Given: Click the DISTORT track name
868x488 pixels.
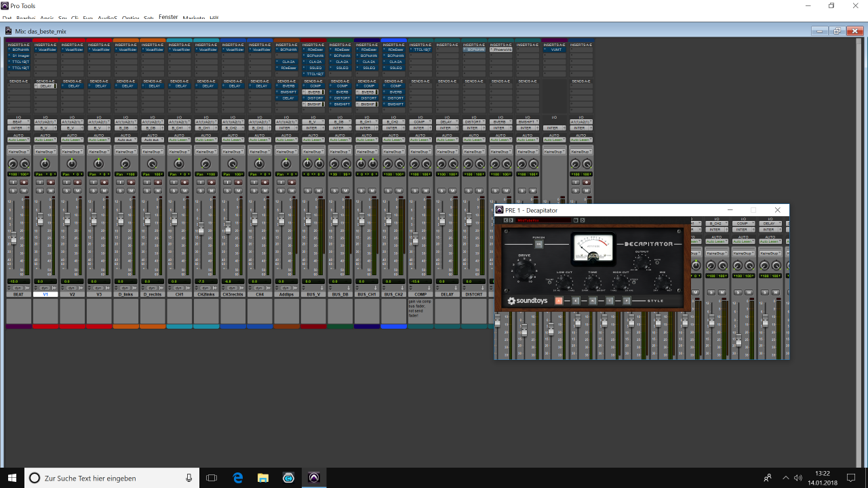Looking at the screenshot, I should pos(474,294).
